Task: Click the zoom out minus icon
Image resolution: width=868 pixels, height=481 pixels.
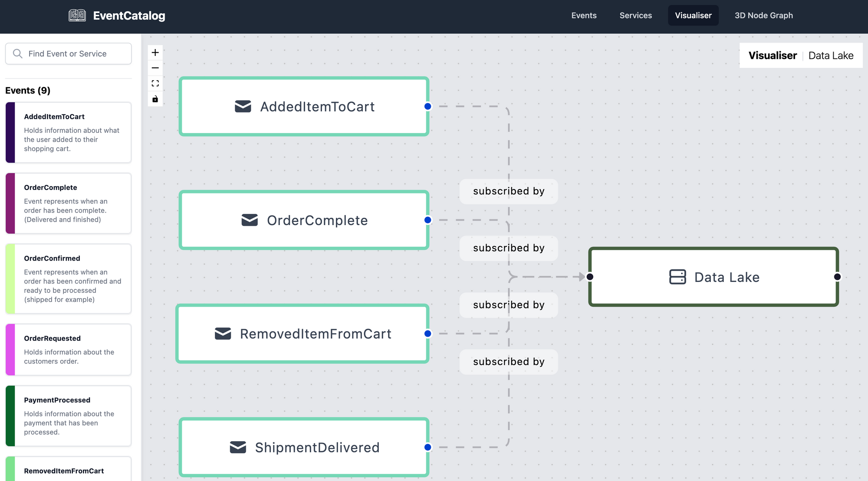Action: [155, 68]
